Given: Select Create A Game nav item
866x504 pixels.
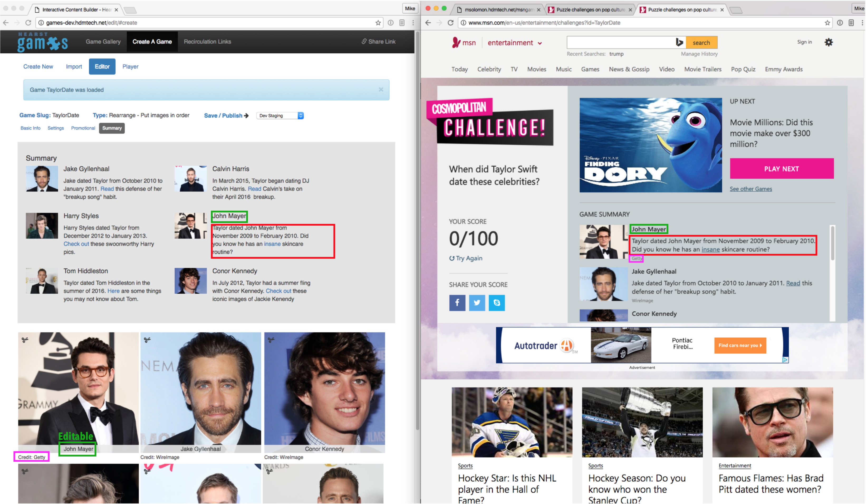Looking at the screenshot, I should click(152, 42).
